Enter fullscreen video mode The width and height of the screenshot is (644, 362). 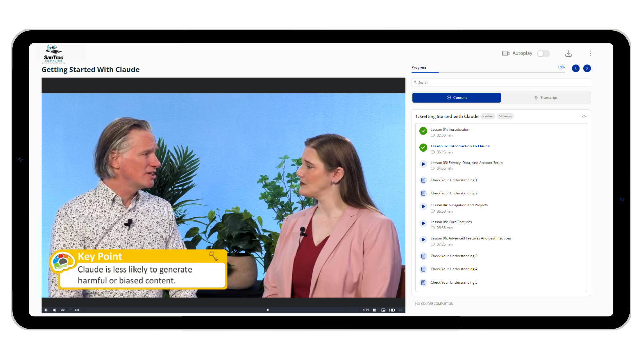[x=401, y=310]
